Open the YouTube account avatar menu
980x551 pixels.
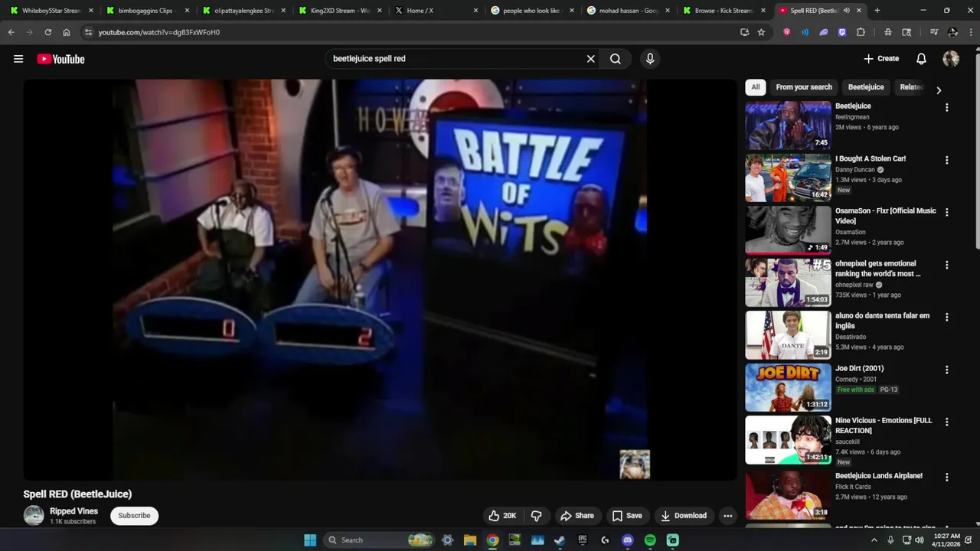(x=951, y=59)
